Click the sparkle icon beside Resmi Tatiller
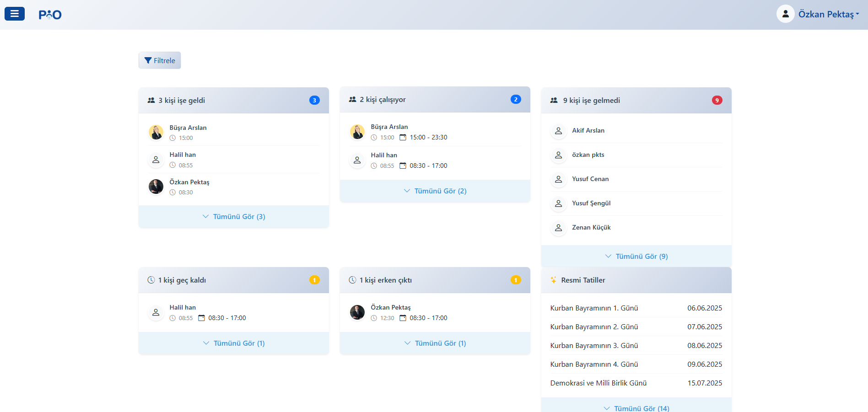Screen dimensions: 868x412 click(x=554, y=280)
